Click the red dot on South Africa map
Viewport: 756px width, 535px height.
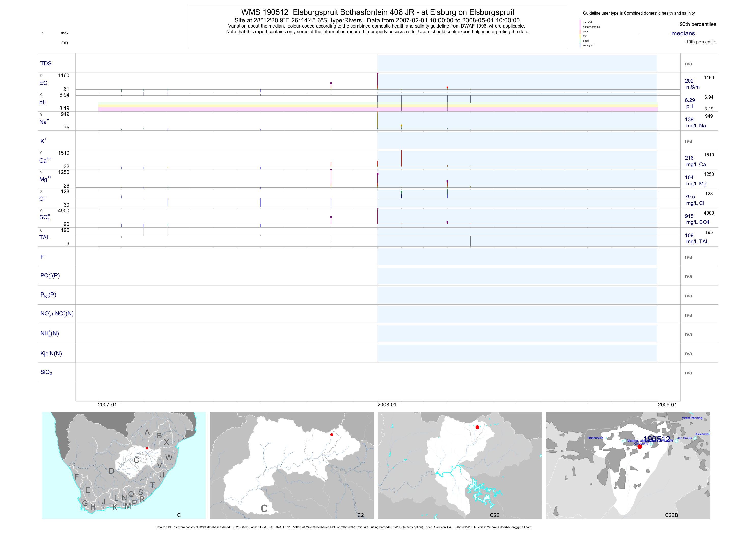click(x=147, y=448)
